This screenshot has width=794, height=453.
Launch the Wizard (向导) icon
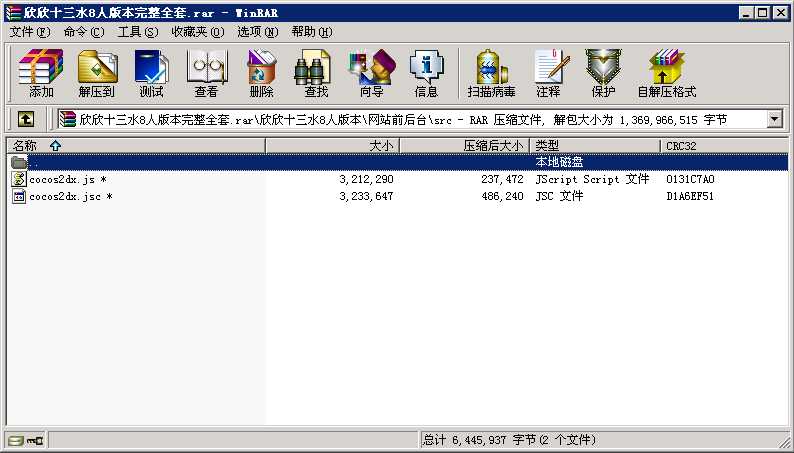pyautogui.click(x=372, y=73)
